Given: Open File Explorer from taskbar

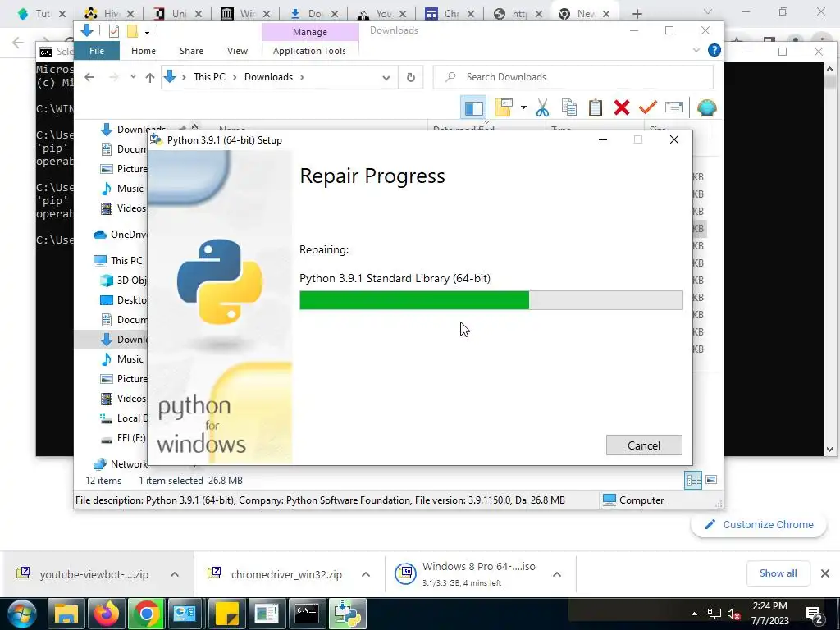Looking at the screenshot, I should pyautogui.click(x=66, y=614).
